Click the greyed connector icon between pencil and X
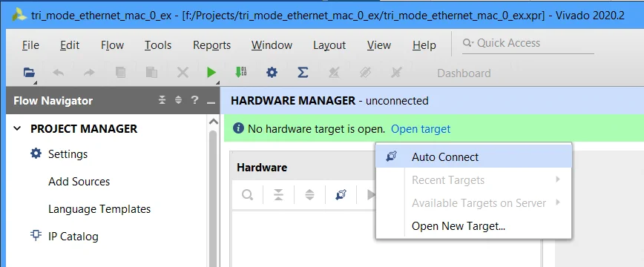The height and width of the screenshot is (267, 644). (x=365, y=73)
